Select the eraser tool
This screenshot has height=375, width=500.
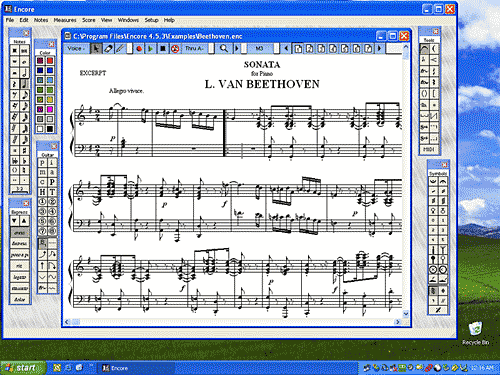click(108, 49)
